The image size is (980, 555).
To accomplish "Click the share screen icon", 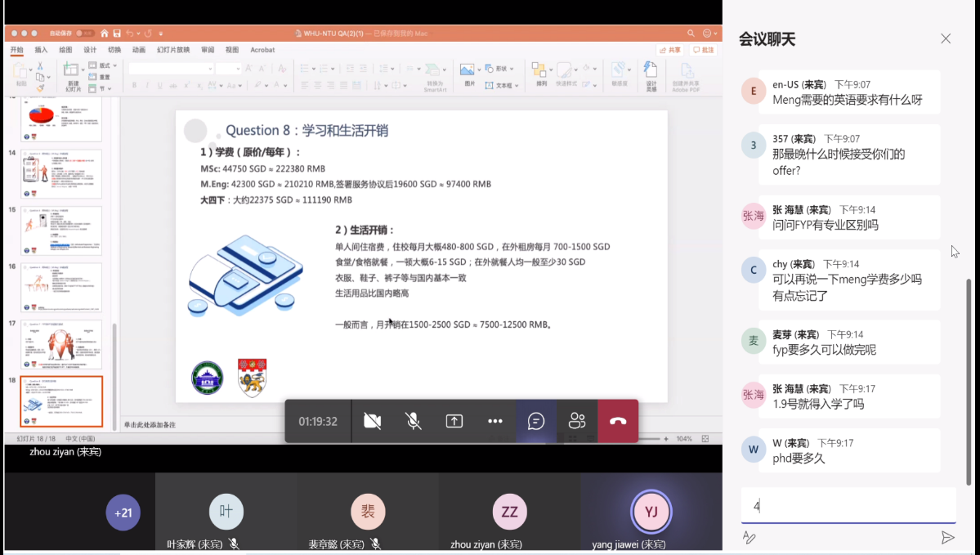I will click(454, 421).
